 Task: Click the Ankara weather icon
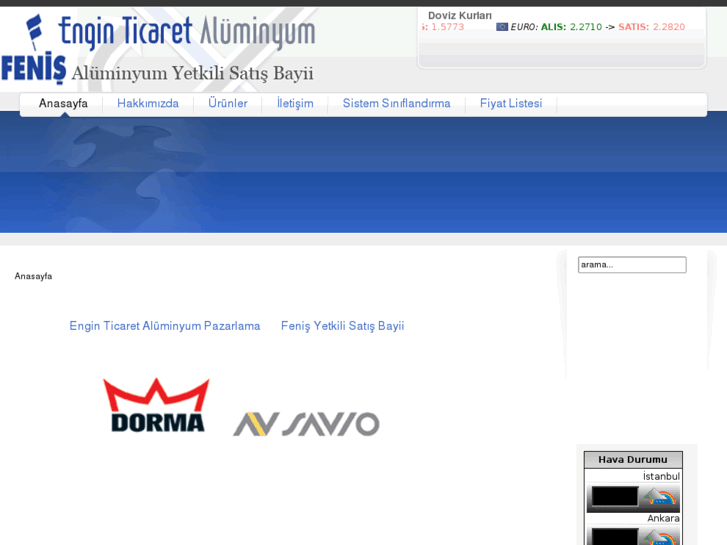(659, 537)
